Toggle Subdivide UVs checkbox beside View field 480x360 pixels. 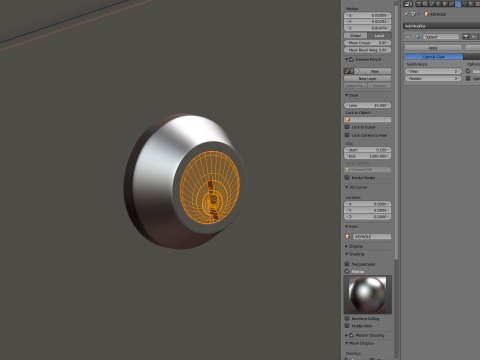[x=468, y=71]
